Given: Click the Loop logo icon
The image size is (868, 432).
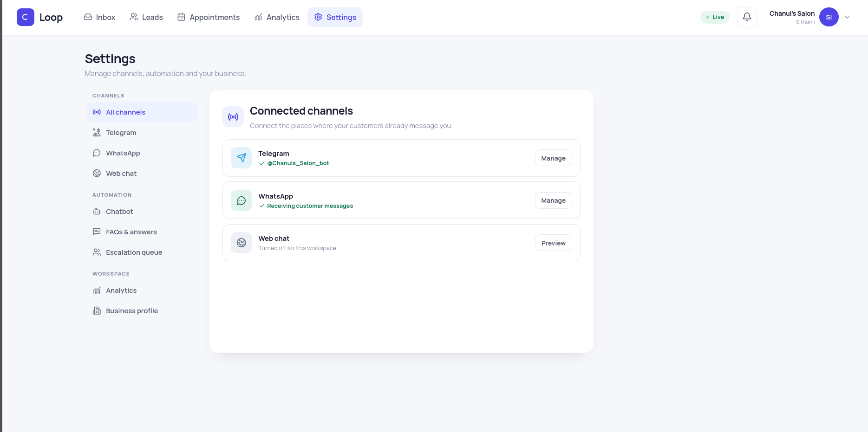Looking at the screenshot, I should pyautogui.click(x=25, y=17).
